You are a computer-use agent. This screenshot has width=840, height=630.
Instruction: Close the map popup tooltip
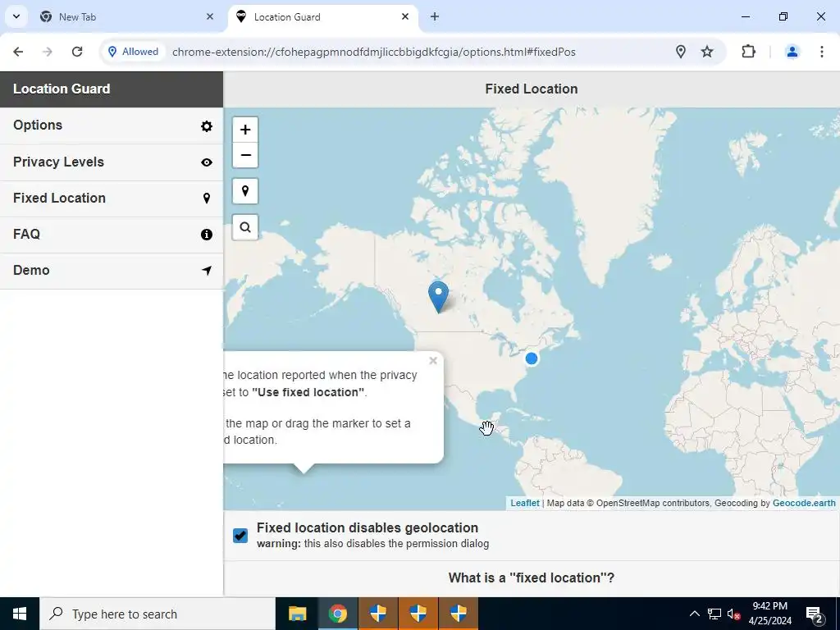(x=433, y=361)
